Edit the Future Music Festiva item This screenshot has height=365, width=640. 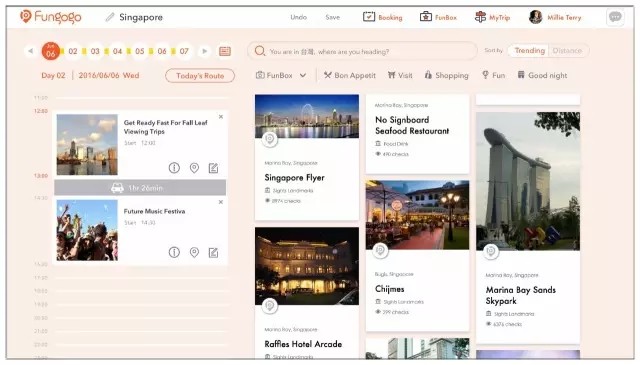(213, 252)
